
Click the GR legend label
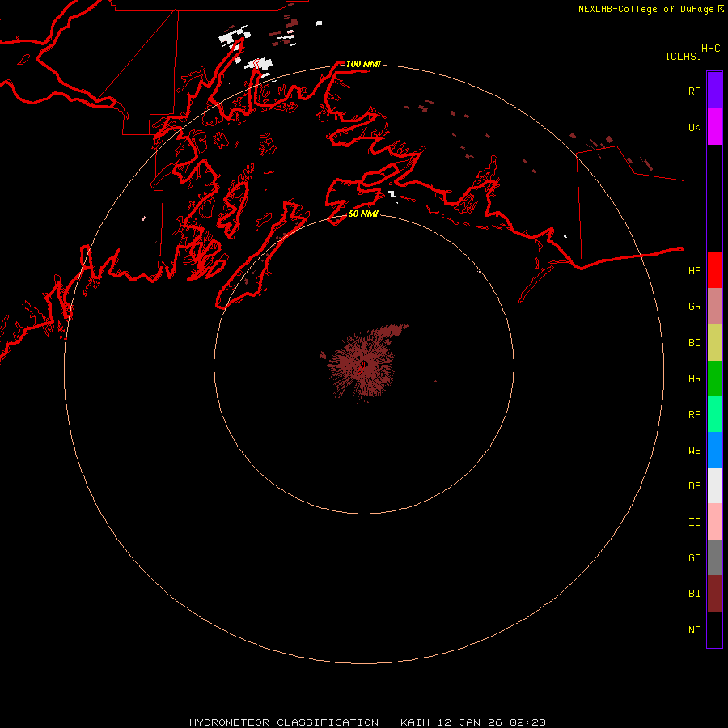click(694, 307)
